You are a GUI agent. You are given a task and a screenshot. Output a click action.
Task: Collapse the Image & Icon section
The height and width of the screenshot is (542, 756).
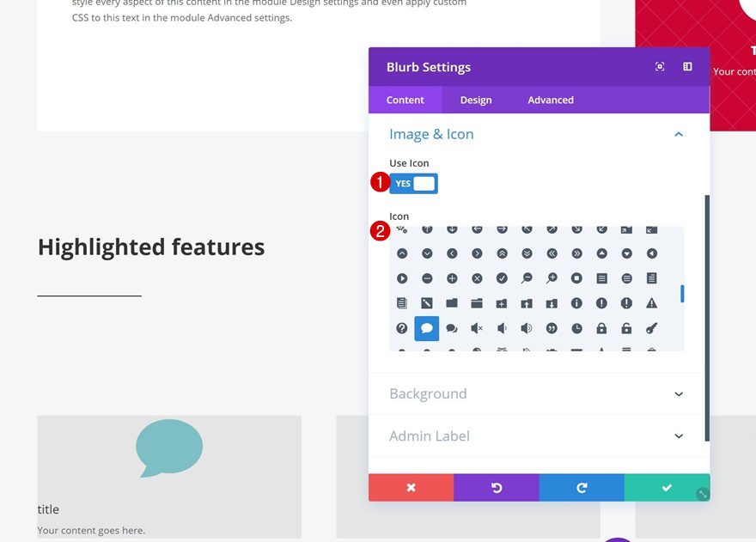coord(678,134)
